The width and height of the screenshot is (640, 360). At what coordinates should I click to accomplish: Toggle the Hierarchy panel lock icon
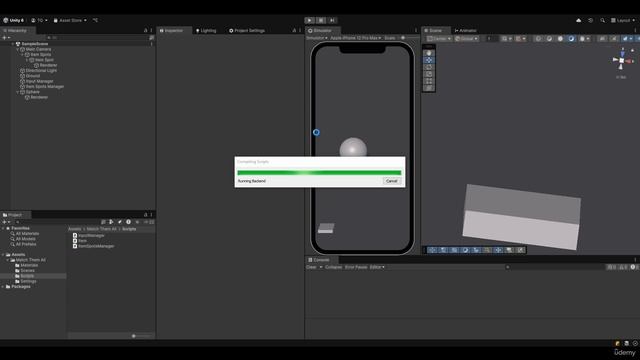(x=145, y=31)
